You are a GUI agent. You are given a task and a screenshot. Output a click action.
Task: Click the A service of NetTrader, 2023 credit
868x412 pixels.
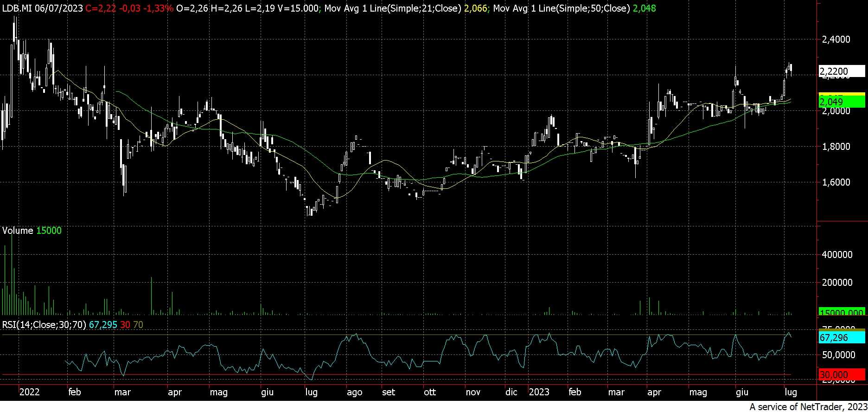point(809,407)
